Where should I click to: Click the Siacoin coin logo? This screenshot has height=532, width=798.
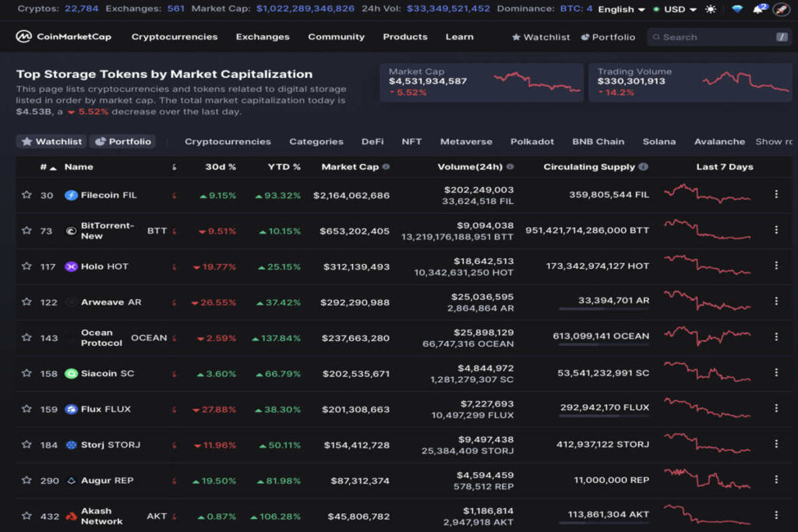[71, 374]
